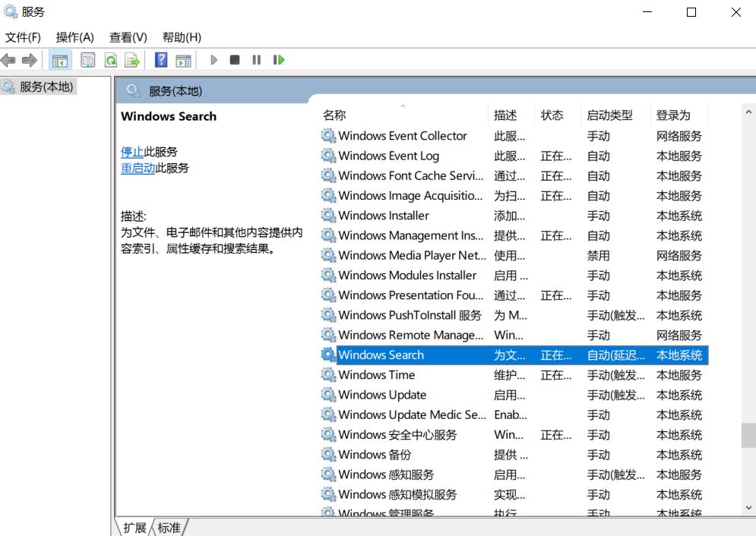Click the Pause Service toolbar button

point(257,60)
